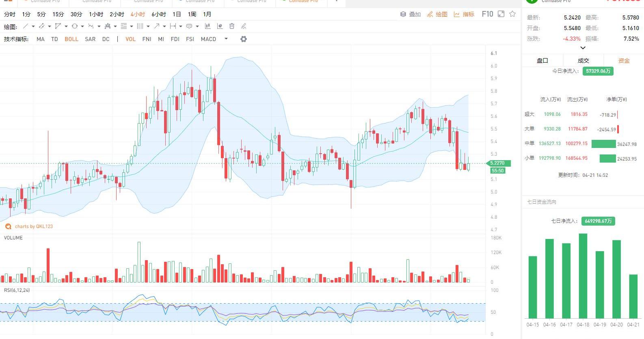Viewport: 644px width, 339px height.
Task: Click the trash icon to delete drawings
Action: (x=232, y=26)
